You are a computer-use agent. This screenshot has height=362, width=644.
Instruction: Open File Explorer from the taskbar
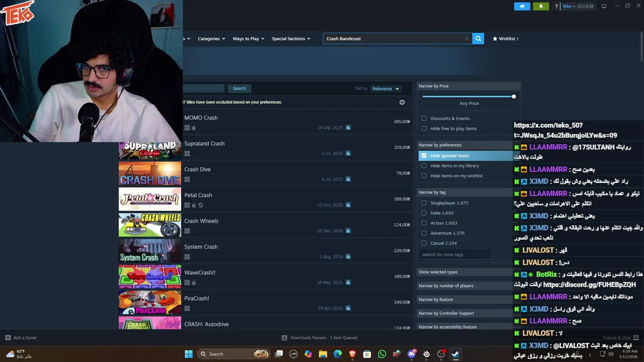point(323,354)
